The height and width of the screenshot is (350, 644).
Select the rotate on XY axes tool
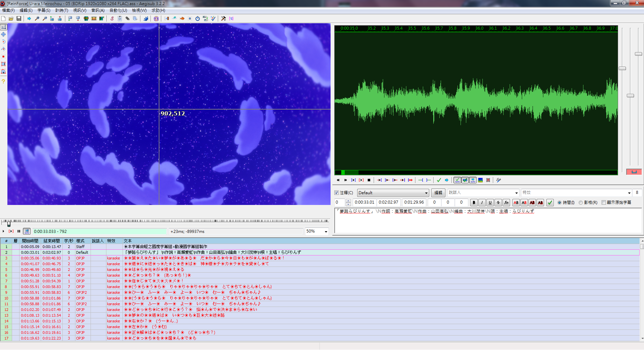pyautogui.click(x=3, y=49)
